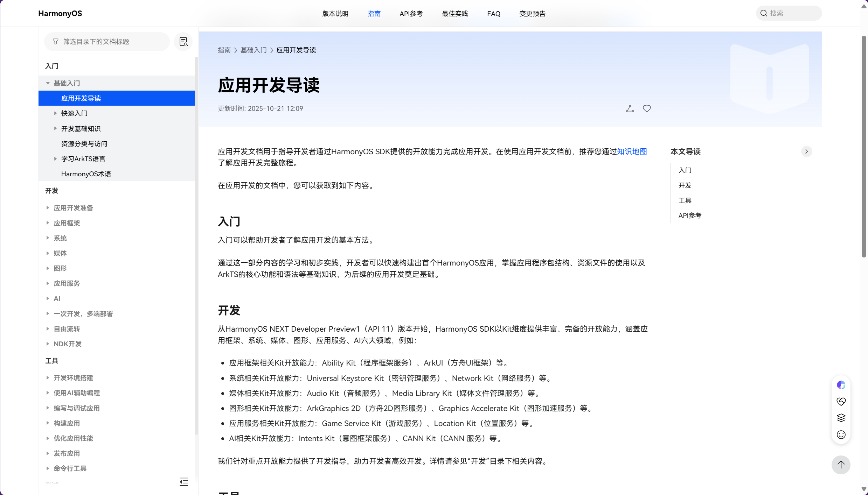Image resolution: width=868 pixels, height=495 pixels.
Task: Click the heart-hand service icon in floating toolbar
Action: click(841, 401)
